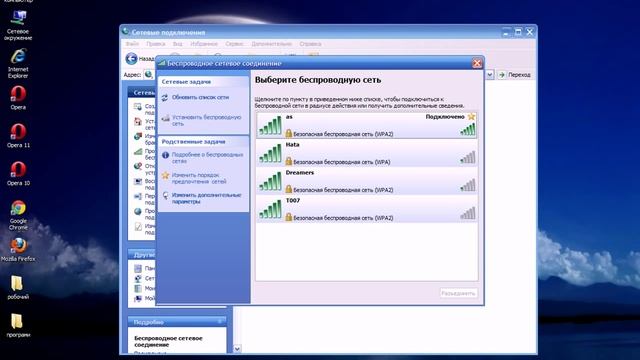
Task: Click the Установить беспроводную сеть link
Action: pos(207,120)
